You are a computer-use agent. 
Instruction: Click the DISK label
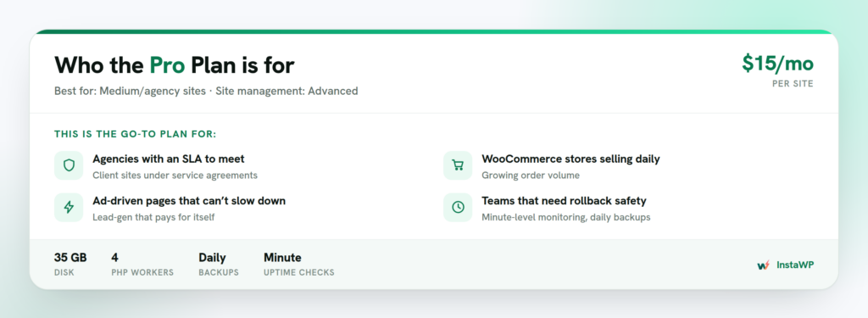tap(64, 272)
